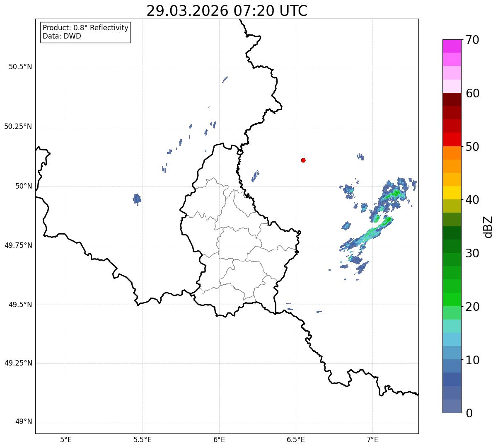This screenshot has height=448, width=498.
Task: Click the 50.25°N latitude label
Action: pyautogui.click(x=18, y=126)
